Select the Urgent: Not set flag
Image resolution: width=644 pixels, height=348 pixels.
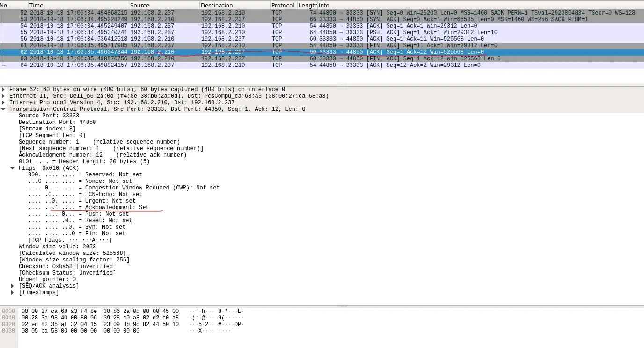tap(81, 201)
